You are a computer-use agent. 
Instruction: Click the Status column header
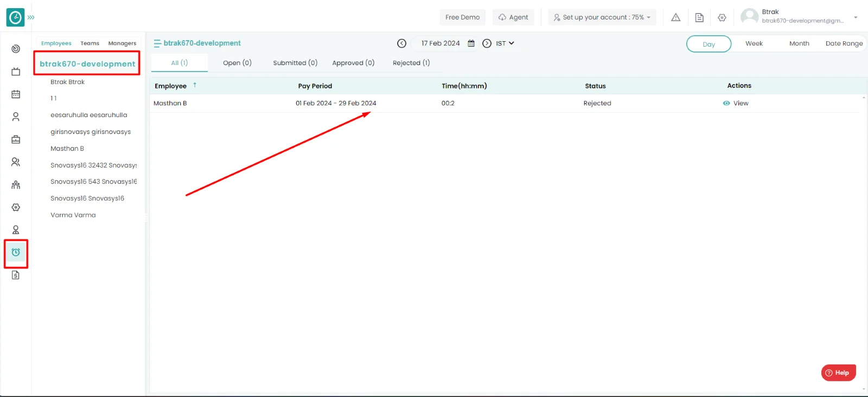[x=595, y=86]
